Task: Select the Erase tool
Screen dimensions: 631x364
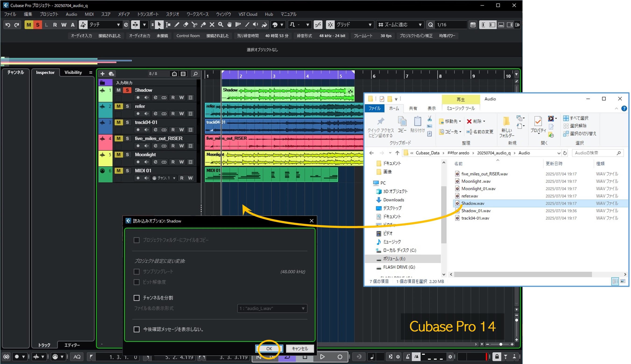Action: (185, 25)
